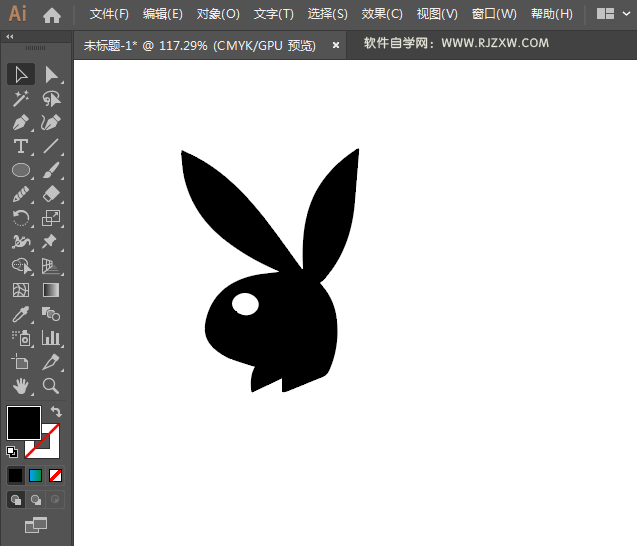This screenshot has width=637, height=546.
Task: Select the Pen tool
Action: coord(21,122)
